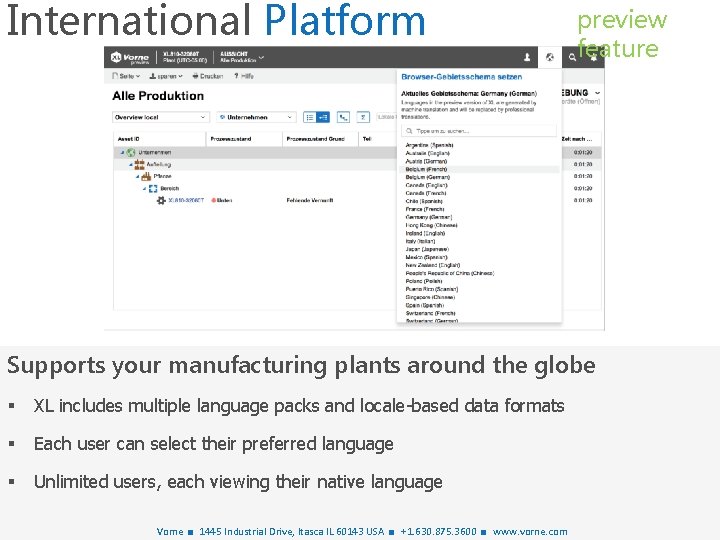Open the sparen menu

click(x=166, y=76)
